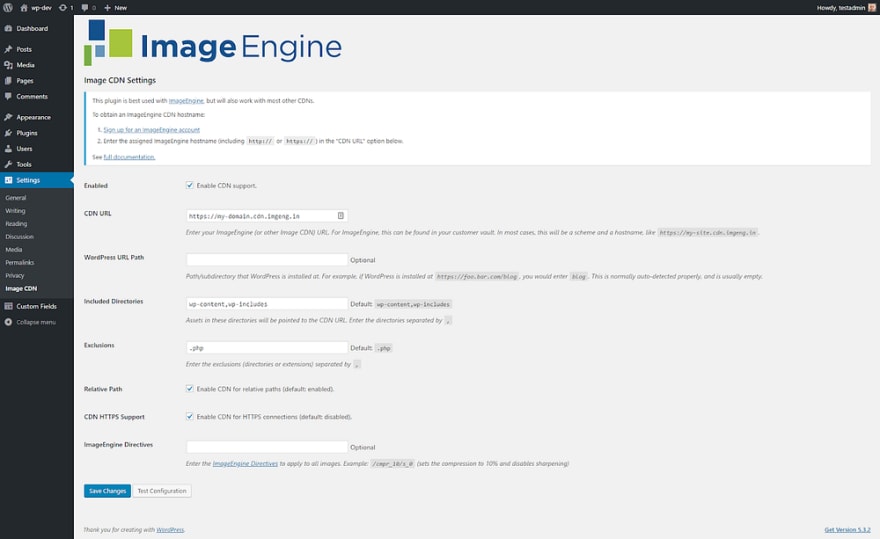Open the ImageEngine Directives link
Image resolution: width=880 pixels, height=539 pixels.
click(x=245, y=464)
